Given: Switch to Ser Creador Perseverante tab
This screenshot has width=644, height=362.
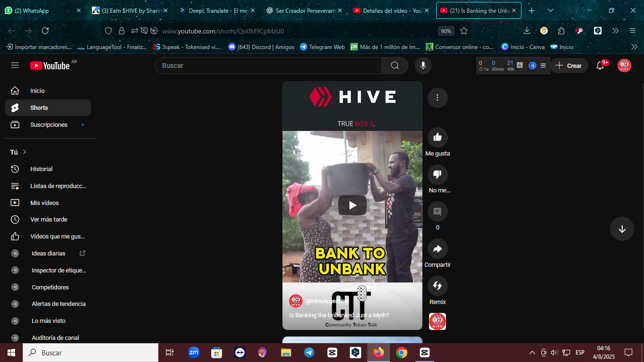Looking at the screenshot, I should coord(304,10).
